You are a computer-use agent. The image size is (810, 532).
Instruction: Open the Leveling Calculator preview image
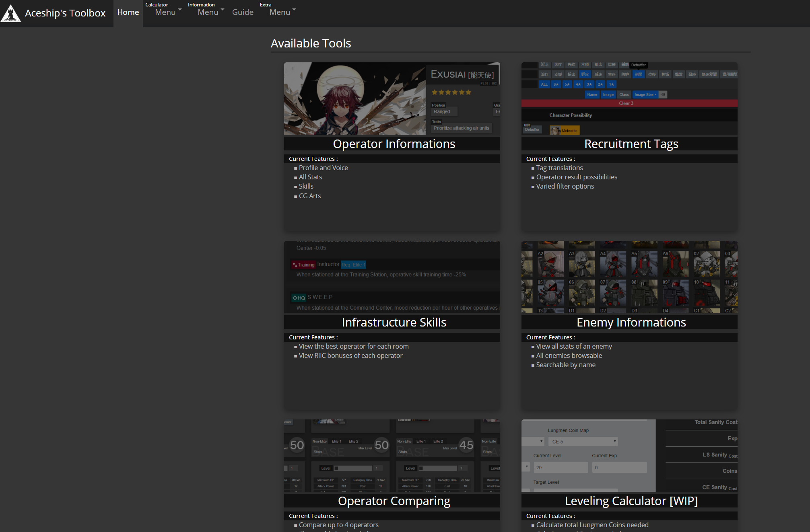click(629, 456)
